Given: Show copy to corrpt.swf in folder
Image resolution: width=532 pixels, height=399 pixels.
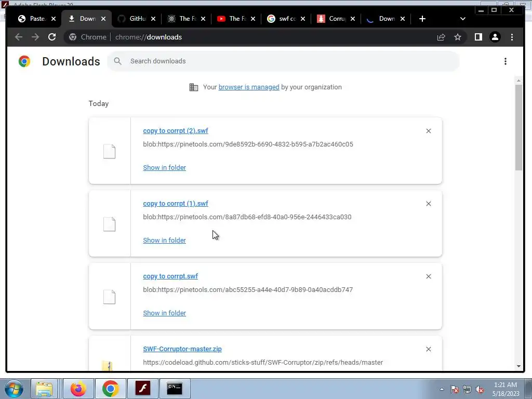Looking at the screenshot, I should [x=164, y=313].
